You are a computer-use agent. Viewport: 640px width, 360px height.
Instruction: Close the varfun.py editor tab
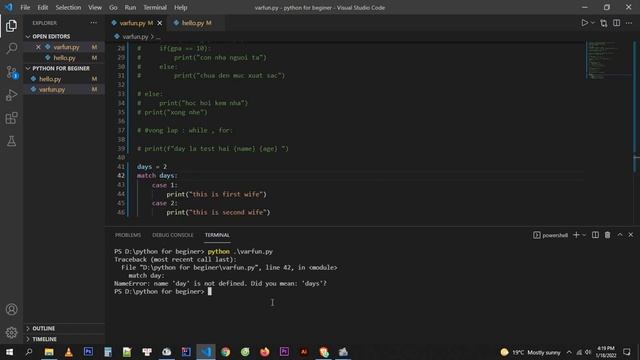tap(160, 23)
